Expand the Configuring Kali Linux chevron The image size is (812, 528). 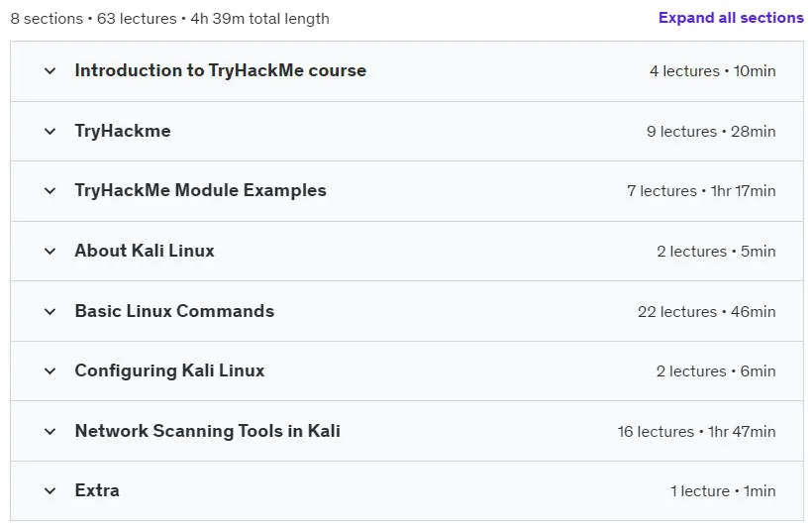[x=50, y=371]
